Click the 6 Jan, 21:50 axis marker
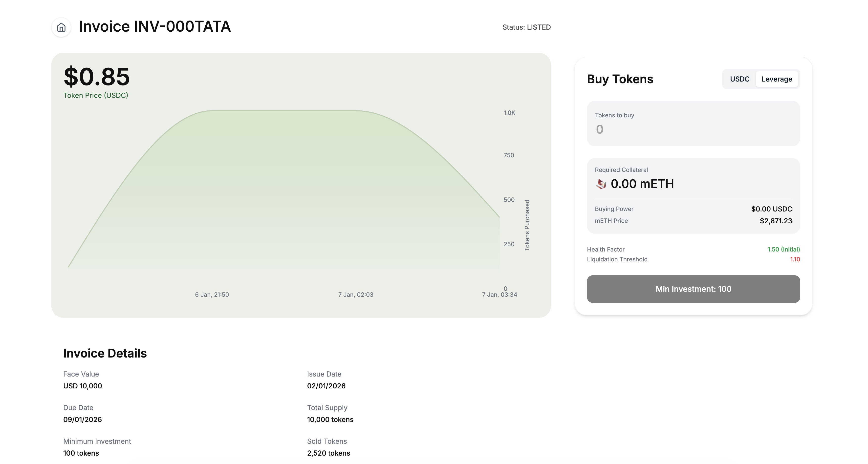This screenshot has height=464, width=868. tap(212, 295)
